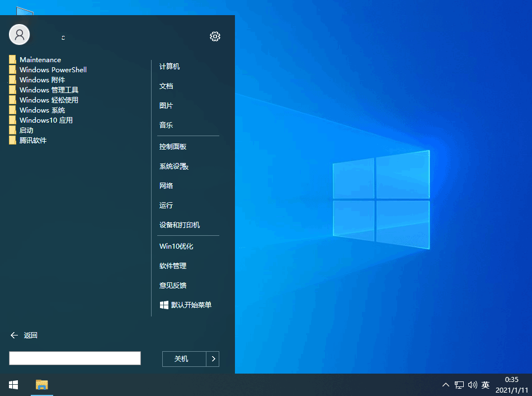Click the Windows PowerShell folder icon
The height and width of the screenshot is (396, 532).
point(12,70)
